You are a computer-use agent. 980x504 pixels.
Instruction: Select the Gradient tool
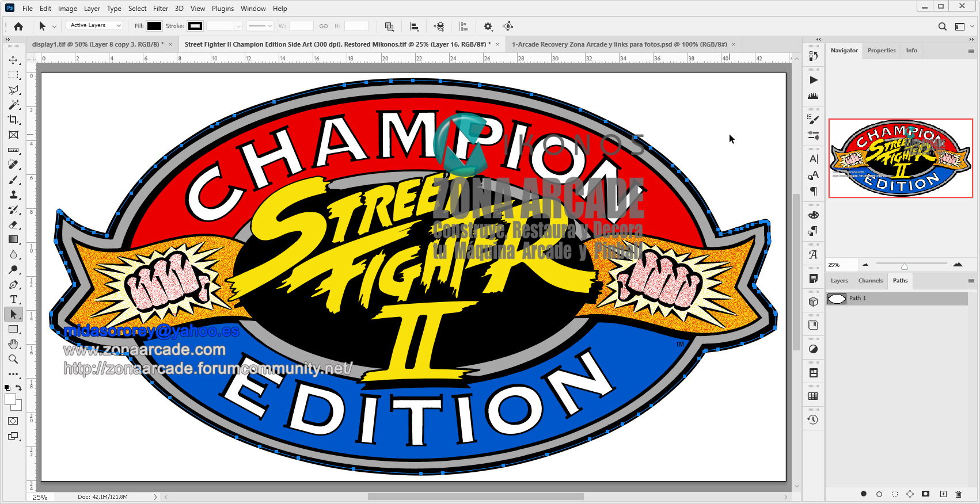13,239
